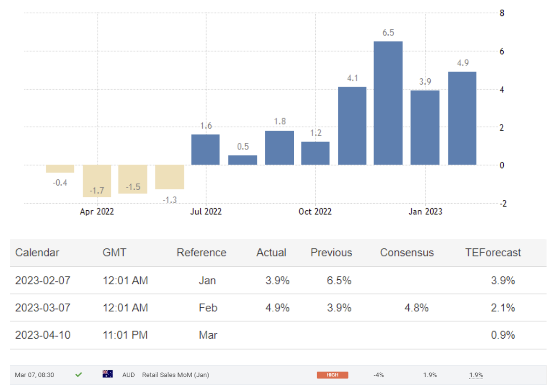Click the 0.9% TEForecast for Mar
This screenshot has width=551, height=392.
(503, 335)
